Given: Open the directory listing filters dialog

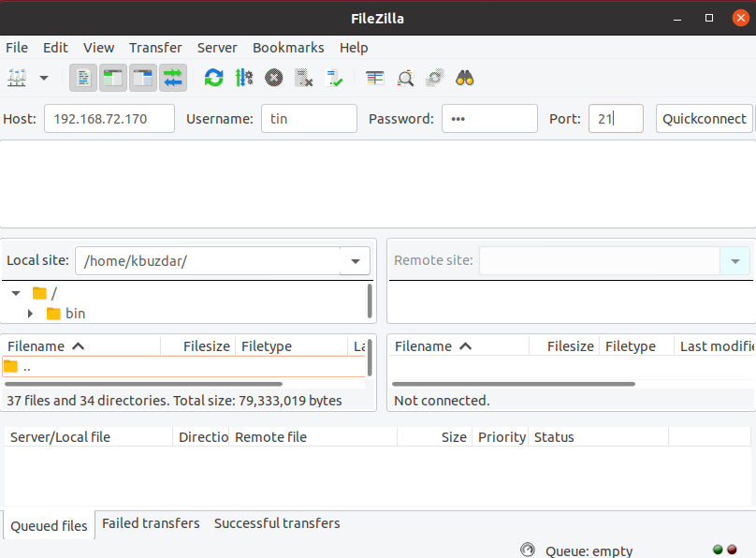Looking at the screenshot, I should pyautogui.click(x=375, y=78).
